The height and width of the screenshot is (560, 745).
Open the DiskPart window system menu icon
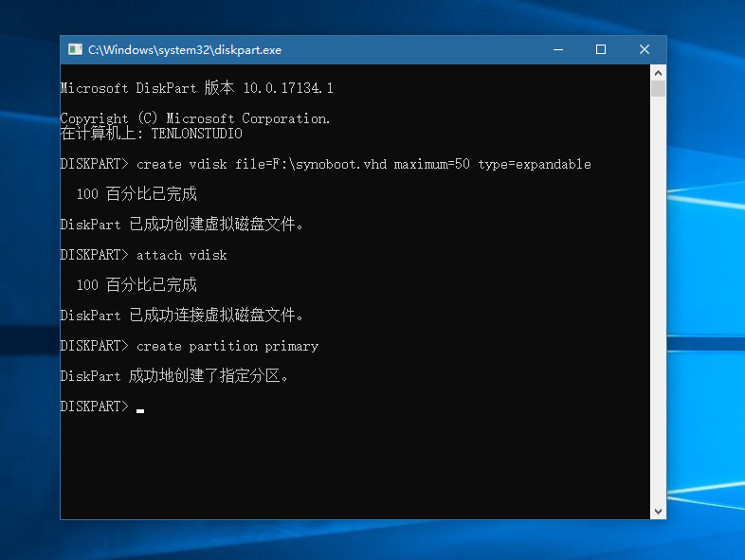pos(75,50)
